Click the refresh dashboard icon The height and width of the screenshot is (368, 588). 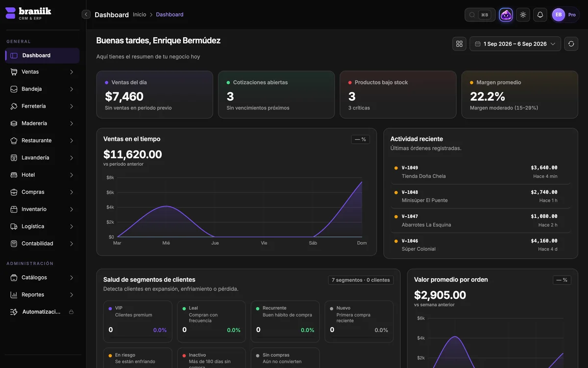click(x=571, y=44)
